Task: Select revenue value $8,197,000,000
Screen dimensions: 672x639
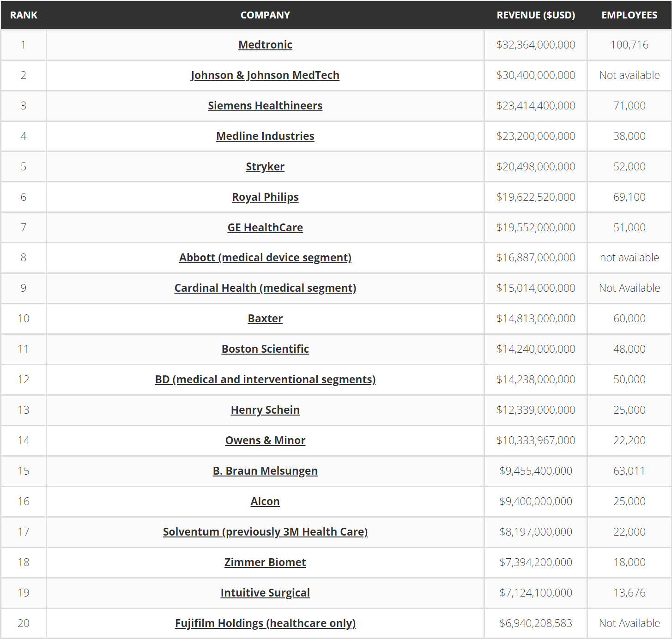Action: pos(536,532)
